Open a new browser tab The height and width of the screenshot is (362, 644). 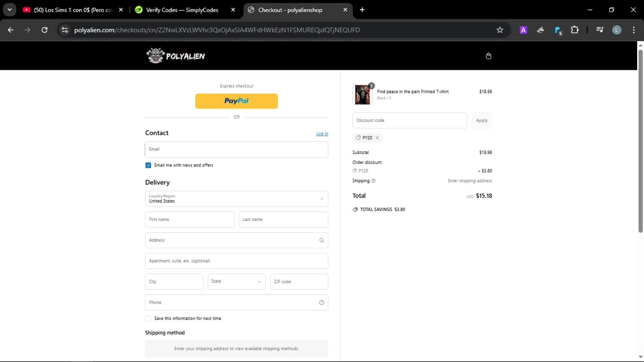pos(362,10)
